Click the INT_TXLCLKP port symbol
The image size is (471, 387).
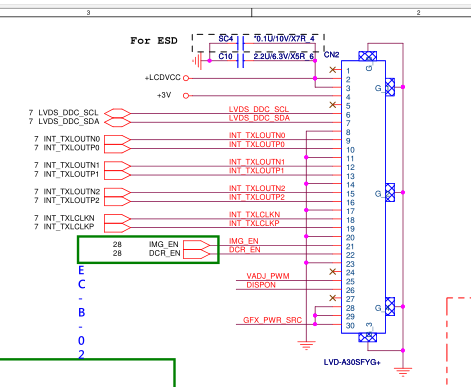pos(118,228)
